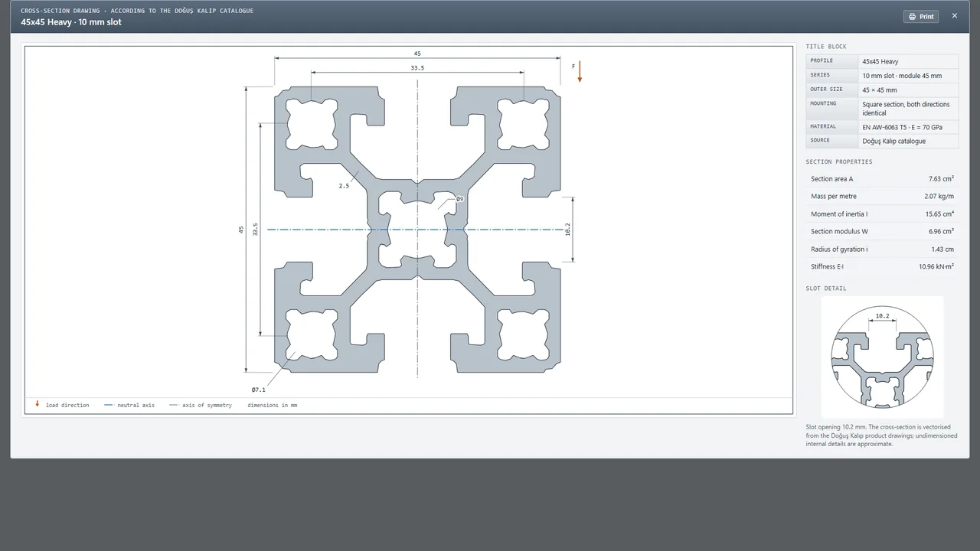Click the MOUNTING value Square section text
This screenshot has height=551, width=980.
[x=906, y=109]
